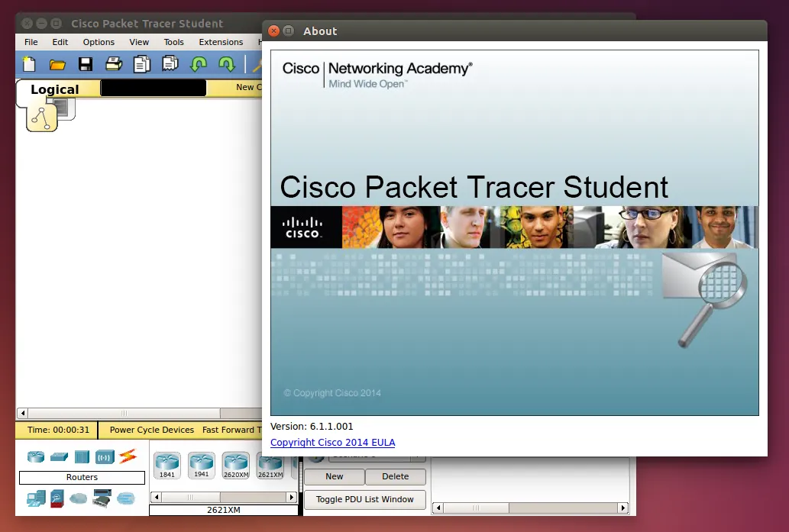Image resolution: width=789 pixels, height=532 pixels.
Task: Click Power Cycle Devices
Action: click(151, 430)
